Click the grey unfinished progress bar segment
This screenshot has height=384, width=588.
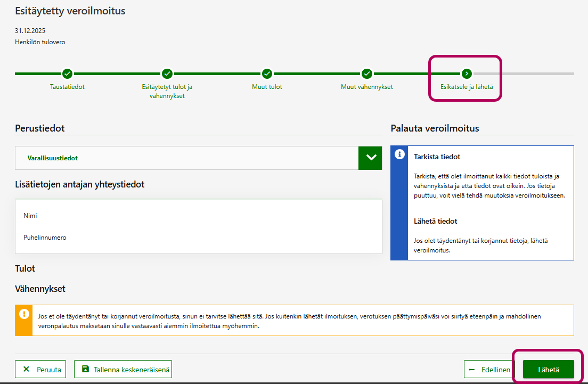pyautogui.click(x=525, y=73)
